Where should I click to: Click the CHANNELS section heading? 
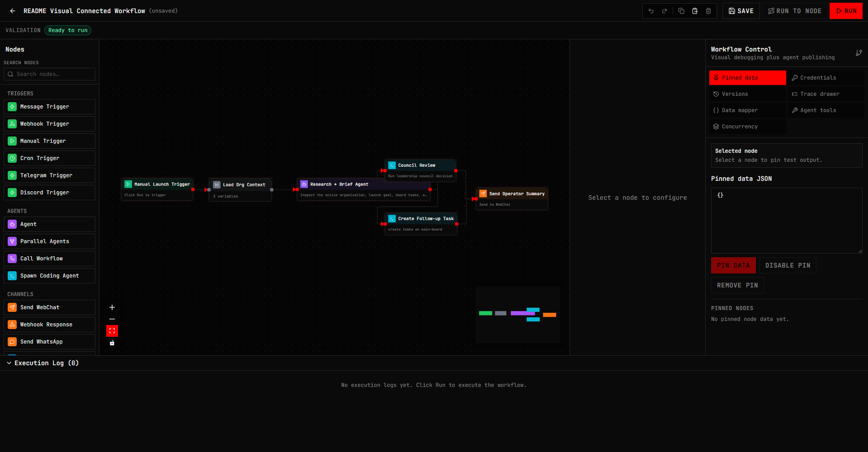20,294
